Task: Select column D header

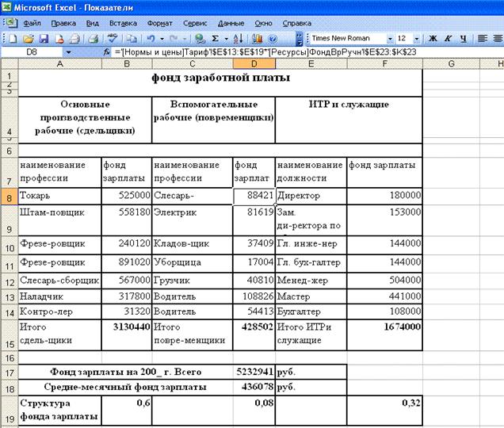Action: click(x=254, y=63)
